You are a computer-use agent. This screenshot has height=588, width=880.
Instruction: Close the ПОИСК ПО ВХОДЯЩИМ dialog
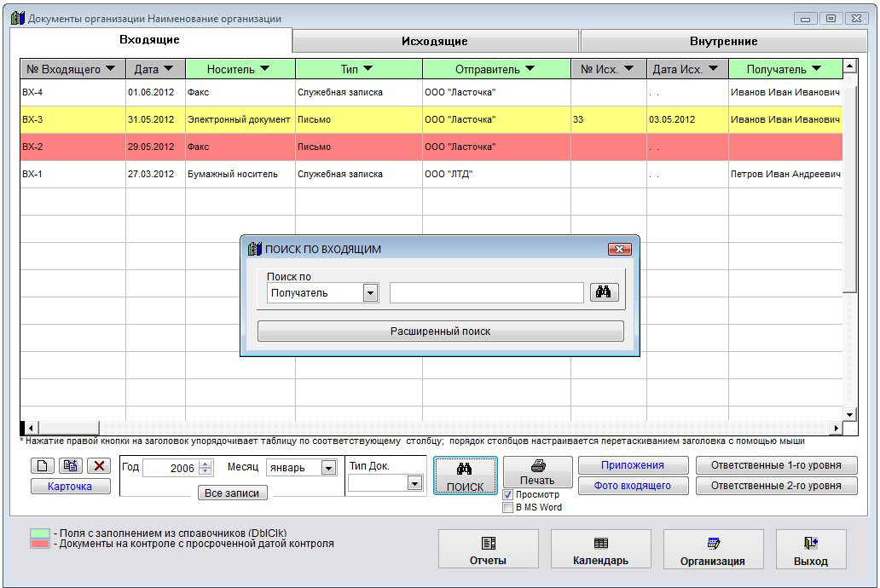pyautogui.click(x=620, y=249)
